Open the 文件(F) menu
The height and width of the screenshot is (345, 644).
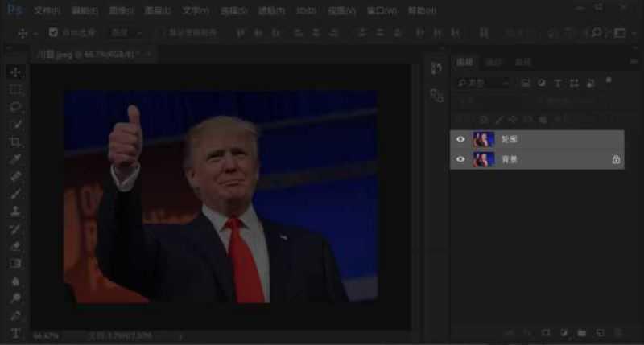(x=47, y=10)
